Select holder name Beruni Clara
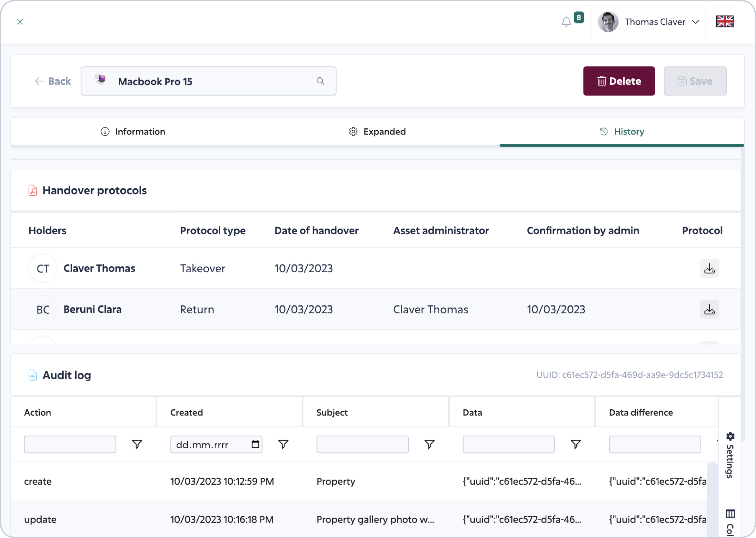This screenshot has height=538, width=756. click(x=93, y=309)
